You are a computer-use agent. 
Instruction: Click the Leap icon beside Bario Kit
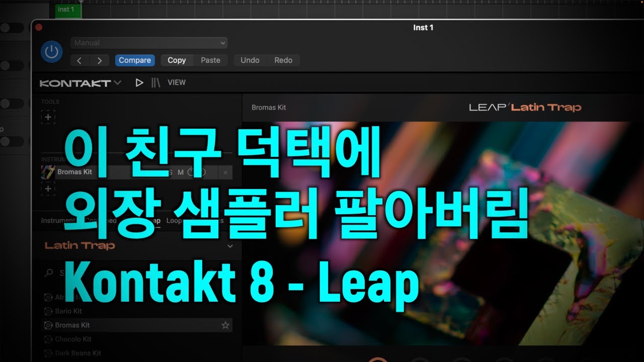[48, 311]
